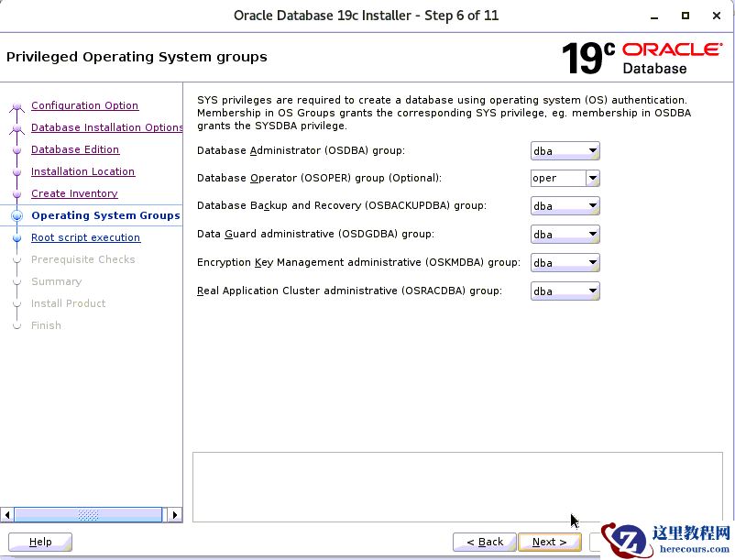
Task: Click 'Encryption Key Management administrative (OSKMDBA) group:' label
Action: click(358, 262)
